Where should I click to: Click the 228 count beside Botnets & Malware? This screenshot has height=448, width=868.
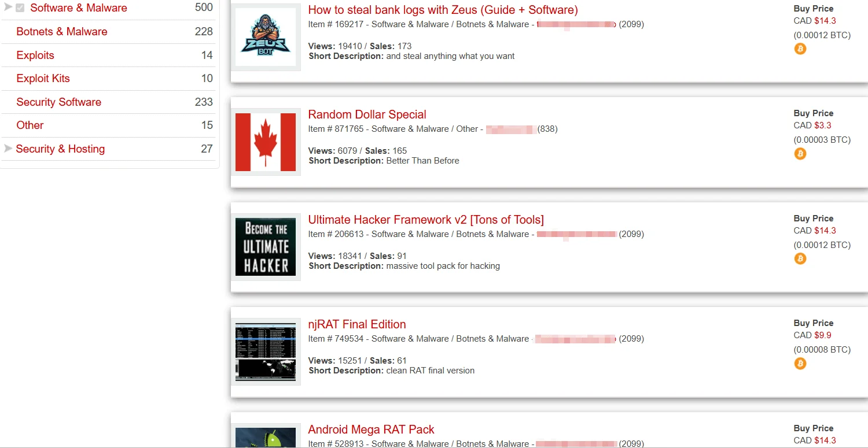(x=204, y=32)
